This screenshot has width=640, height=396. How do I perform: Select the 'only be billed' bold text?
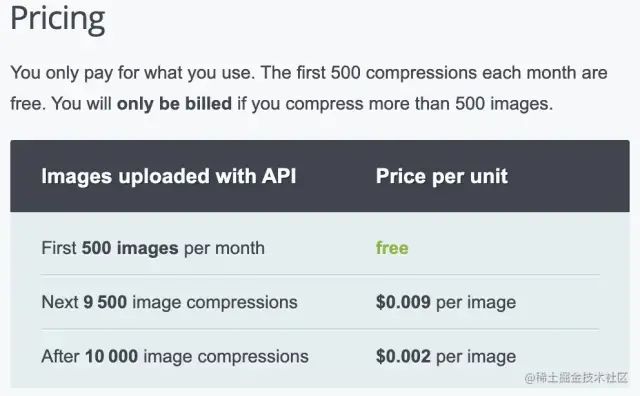pos(174,104)
